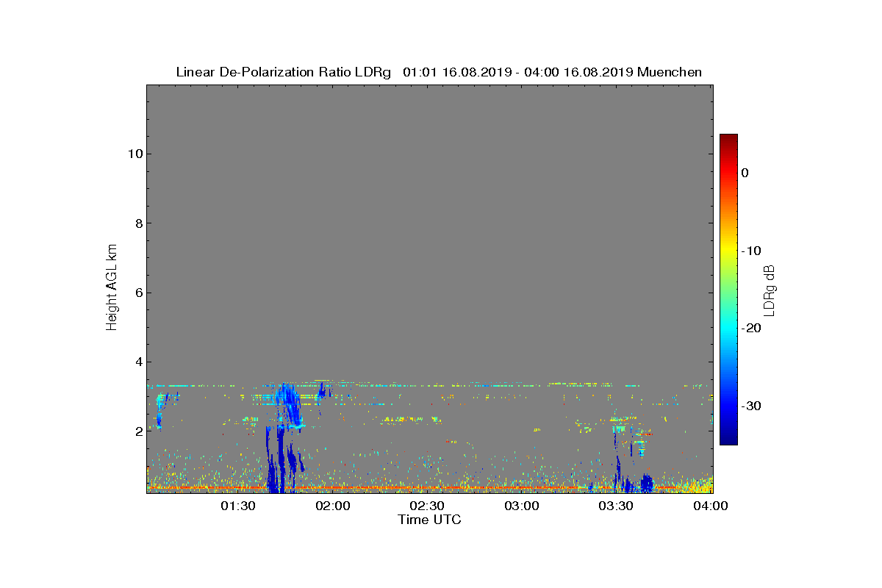Click the 03:30 time tick label
Screen dimensions: 882x588
617,506
